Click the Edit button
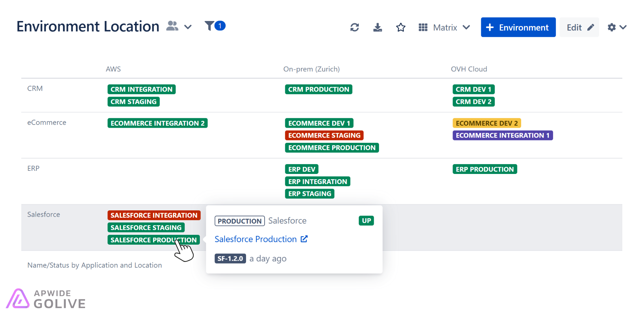 [x=579, y=27]
